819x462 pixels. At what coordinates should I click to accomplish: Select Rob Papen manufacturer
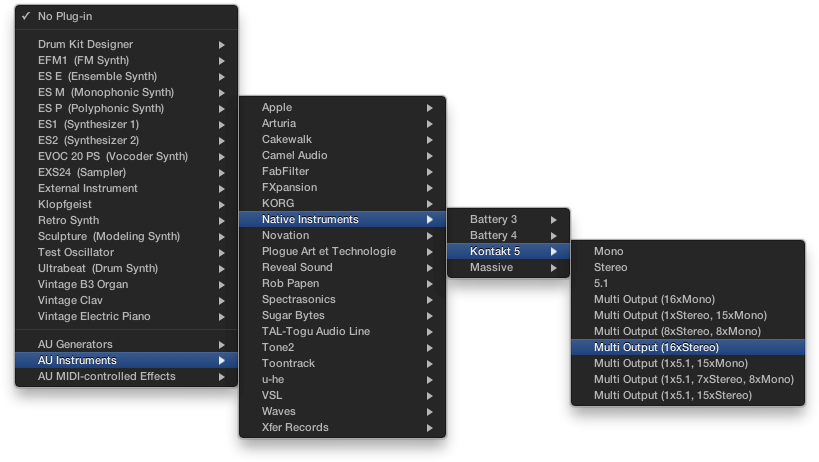(x=342, y=283)
